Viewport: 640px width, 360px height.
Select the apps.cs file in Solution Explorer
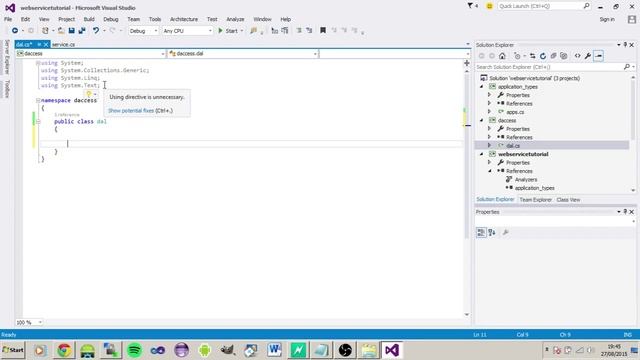515,112
